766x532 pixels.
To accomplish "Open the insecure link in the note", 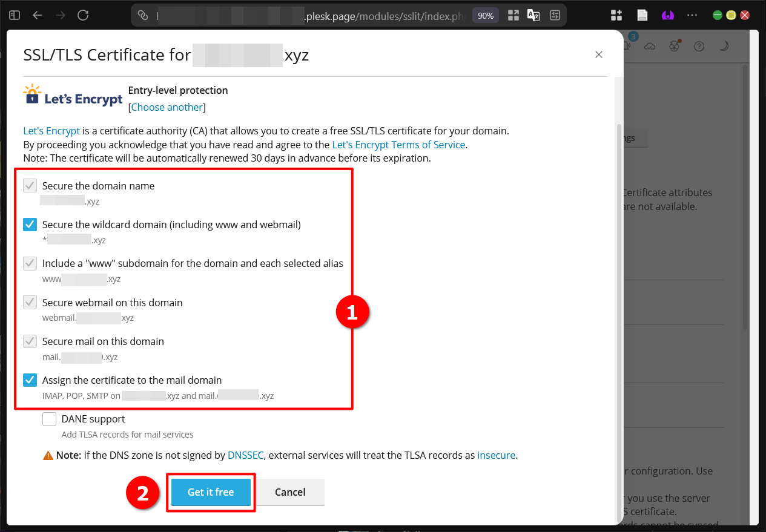I will click(x=497, y=455).
